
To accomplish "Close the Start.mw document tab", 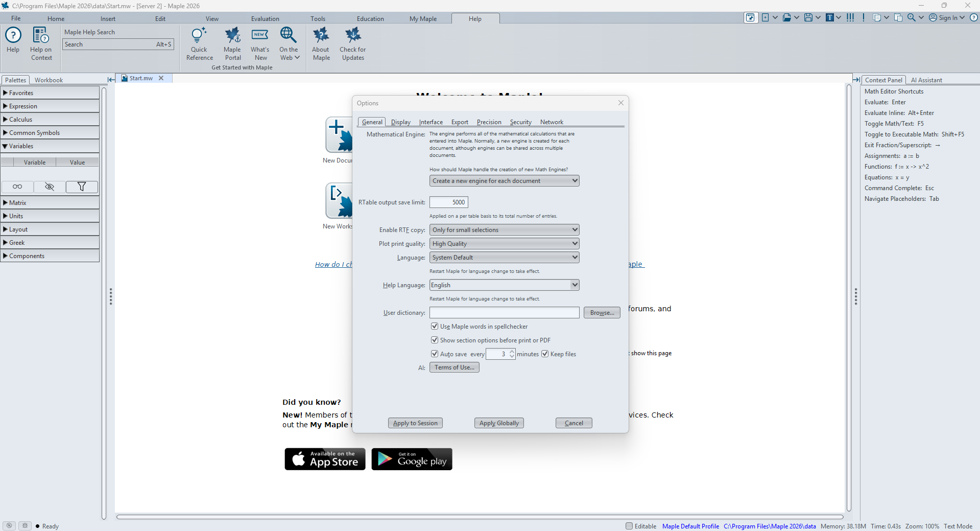I will (161, 78).
